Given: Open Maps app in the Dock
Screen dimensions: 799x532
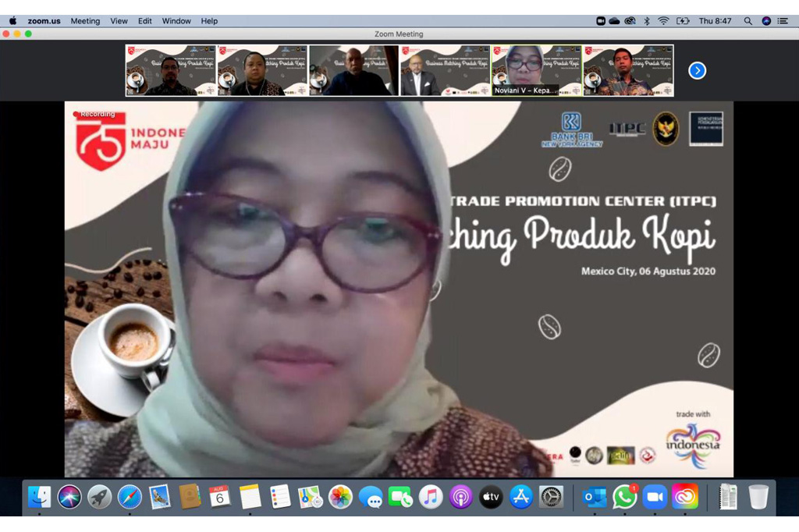Looking at the screenshot, I should pyautogui.click(x=311, y=497).
